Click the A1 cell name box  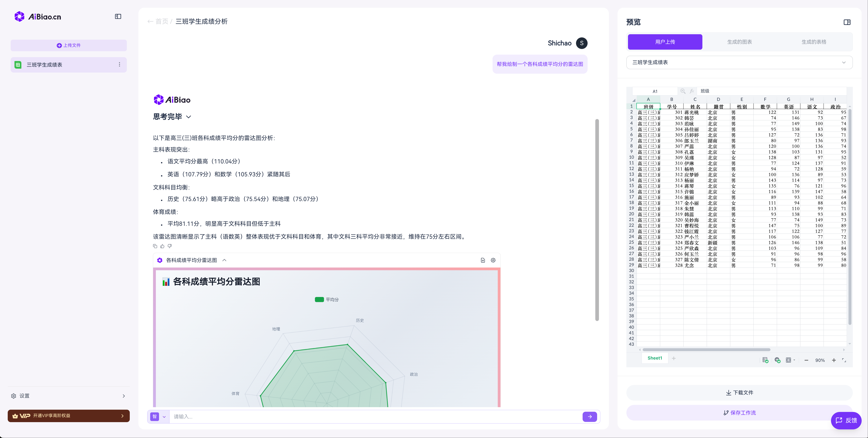click(655, 91)
